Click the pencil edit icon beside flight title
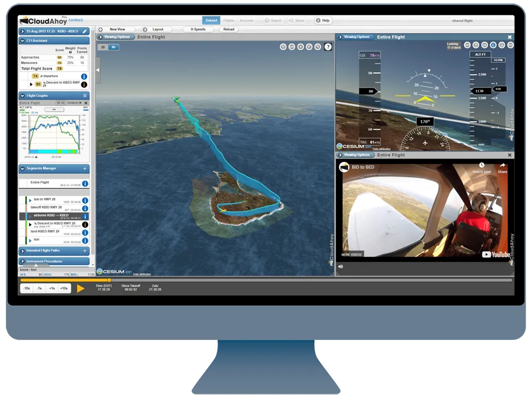This screenshot has height=398, width=532. click(85, 31)
